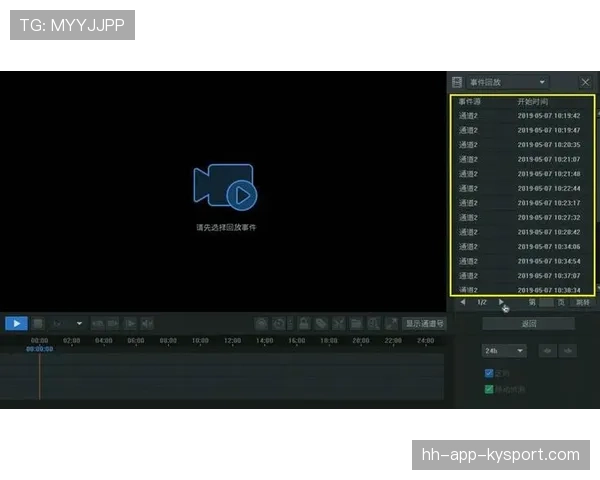
Task: Click the slow-forward playback icon
Action: pos(130,324)
